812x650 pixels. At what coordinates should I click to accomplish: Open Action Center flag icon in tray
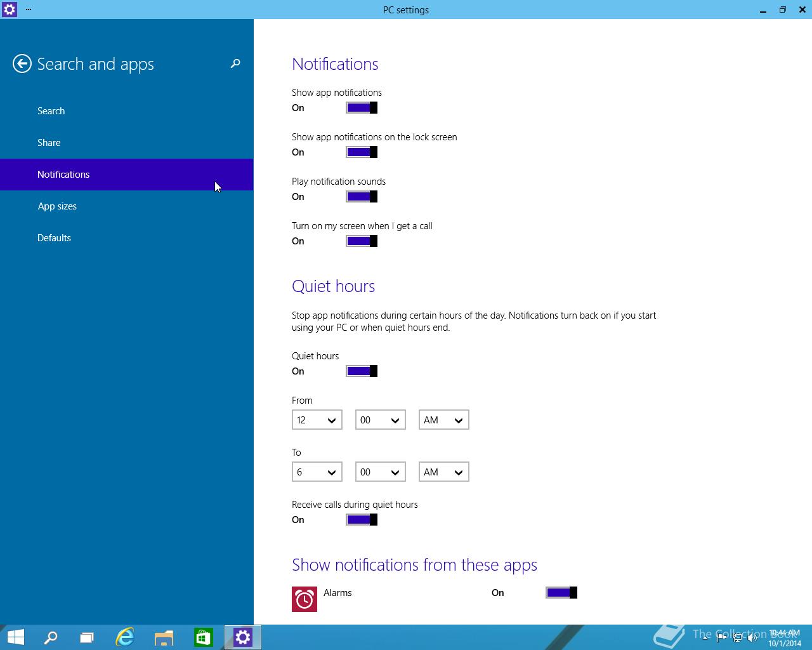tap(721, 637)
